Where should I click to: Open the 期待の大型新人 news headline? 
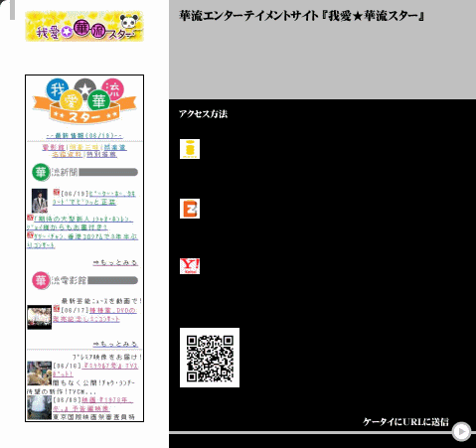pyautogui.click(x=80, y=224)
